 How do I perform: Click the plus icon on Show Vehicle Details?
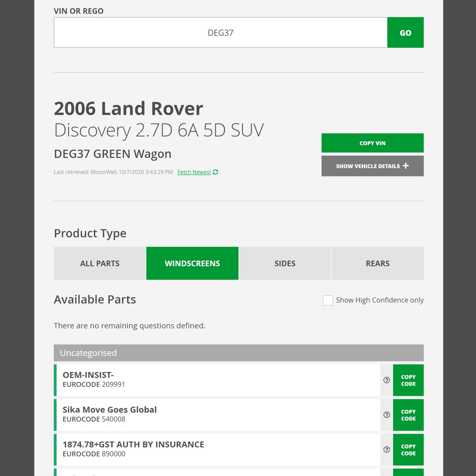coord(406,166)
